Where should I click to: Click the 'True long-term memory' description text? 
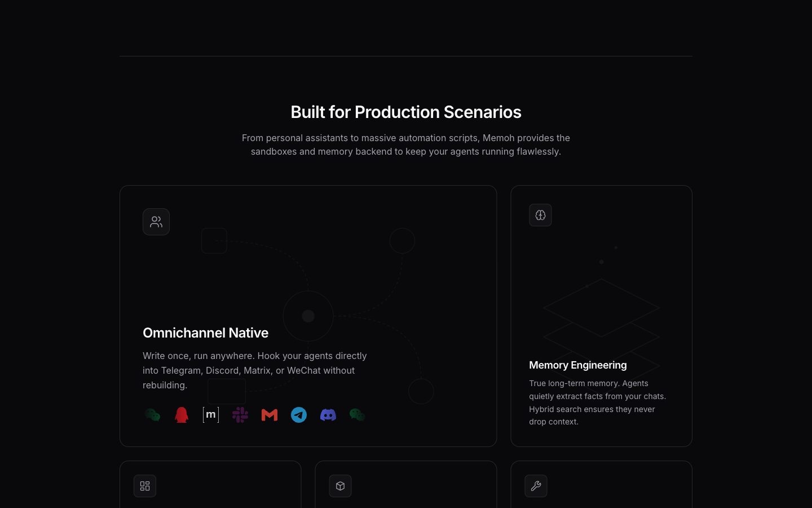[x=598, y=402]
